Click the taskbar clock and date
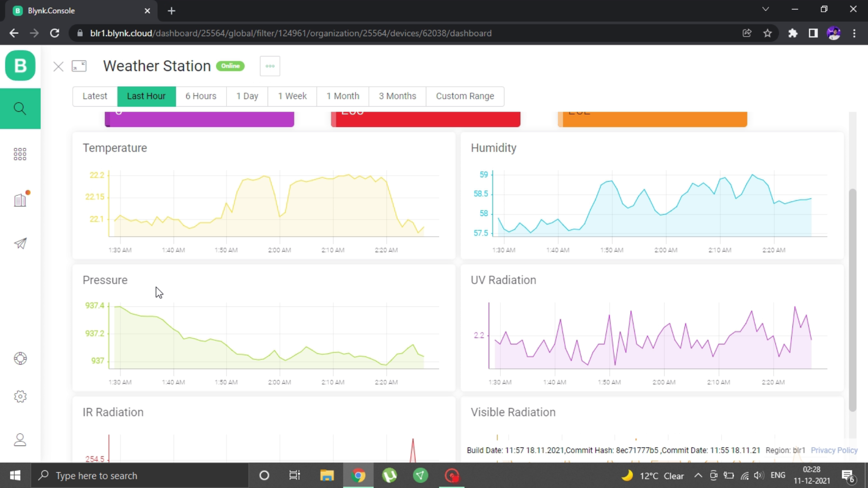 coord(811,475)
